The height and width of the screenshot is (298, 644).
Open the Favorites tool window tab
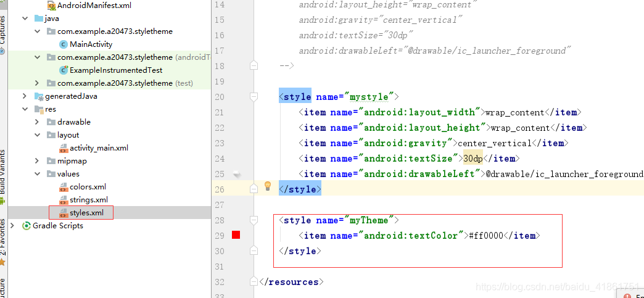(x=3, y=242)
